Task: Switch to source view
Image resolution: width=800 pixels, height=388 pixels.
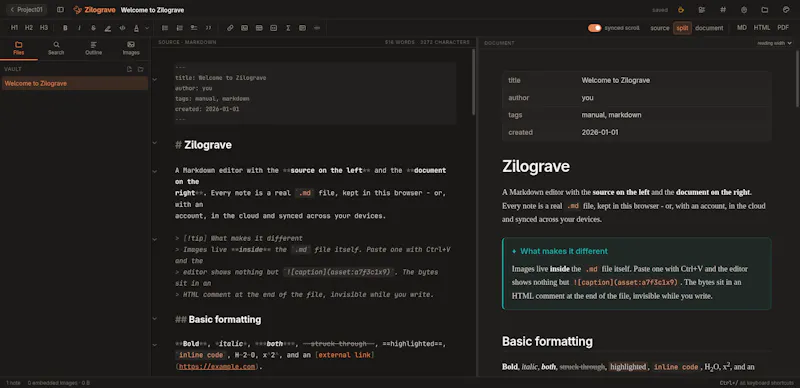Action: click(660, 28)
